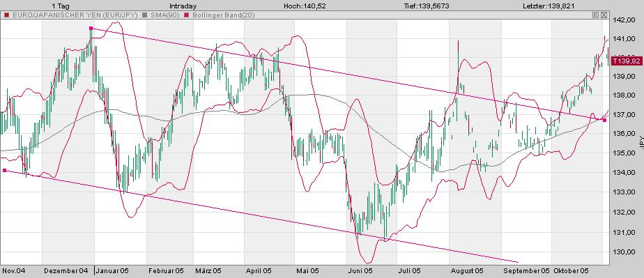The image size is (644, 278).
Task: Click the Juli 05 axis label
Action: tap(410, 271)
